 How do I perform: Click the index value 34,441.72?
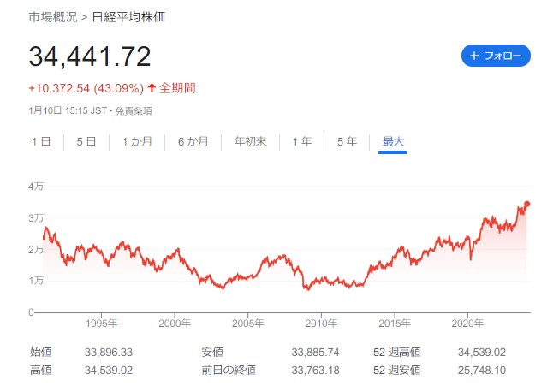pyautogui.click(x=90, y=56)
